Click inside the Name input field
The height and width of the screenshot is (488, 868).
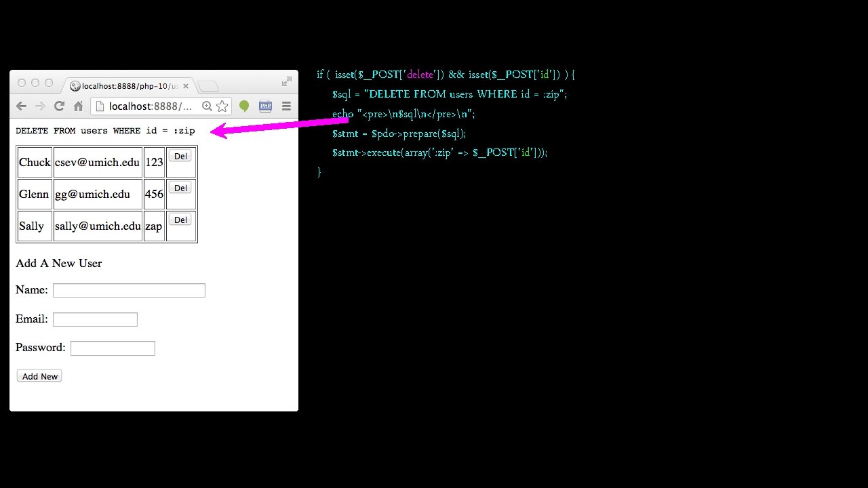click(128, 290)
